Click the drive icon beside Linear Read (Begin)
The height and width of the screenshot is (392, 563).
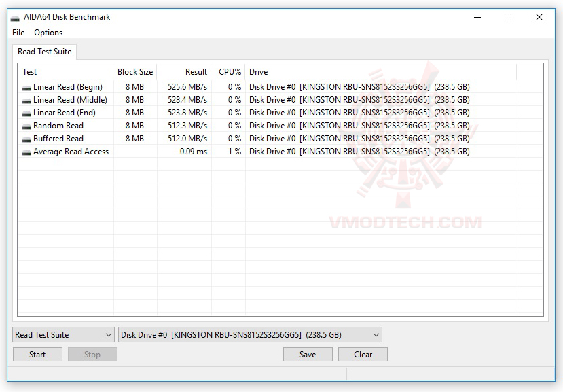pos(26,88)
